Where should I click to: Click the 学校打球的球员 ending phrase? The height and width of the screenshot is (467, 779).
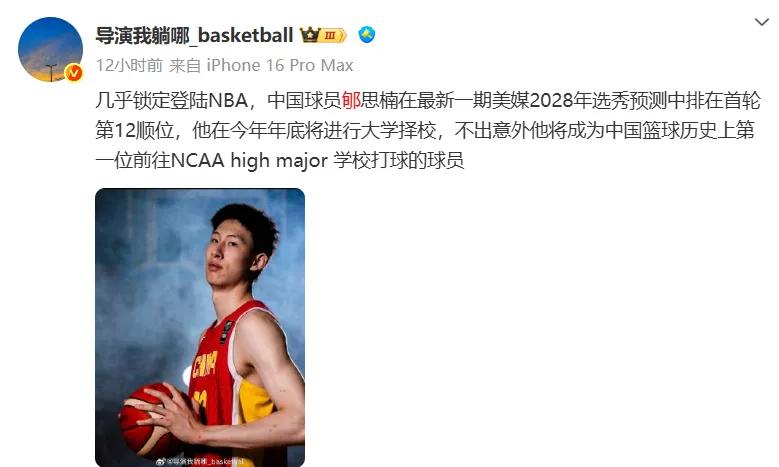click(x=398, y=160)
